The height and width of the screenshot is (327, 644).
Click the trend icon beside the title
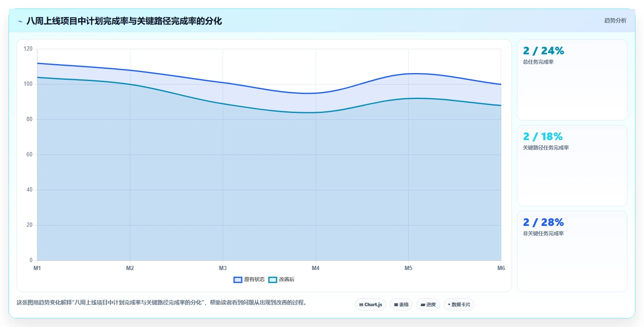coord(20,21)
